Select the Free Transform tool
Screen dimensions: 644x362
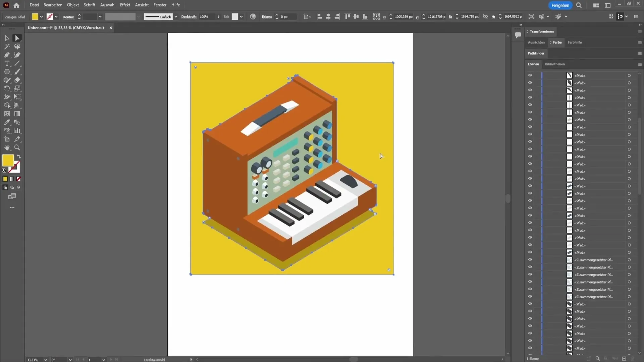pyautogui.click(x=17, y=97)
